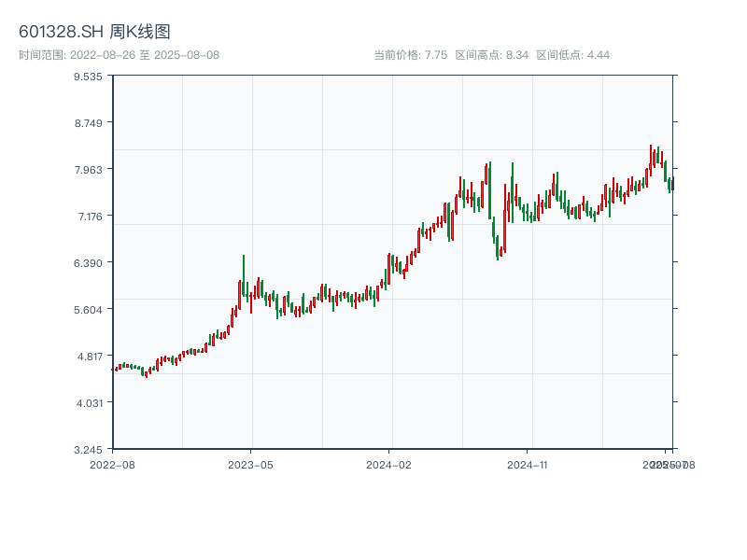Viewport: 747px width, 560px height.
Task: Click the 601328.SH 周K线图 chart title
Action: point(94,33)
